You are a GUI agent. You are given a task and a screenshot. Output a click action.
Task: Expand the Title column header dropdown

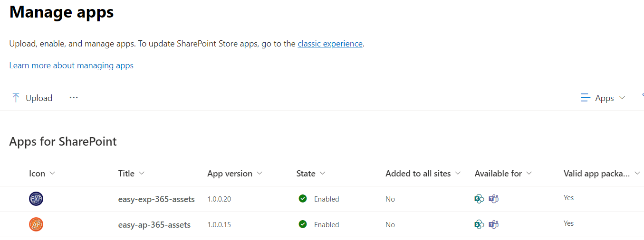(x=142, y=174)
